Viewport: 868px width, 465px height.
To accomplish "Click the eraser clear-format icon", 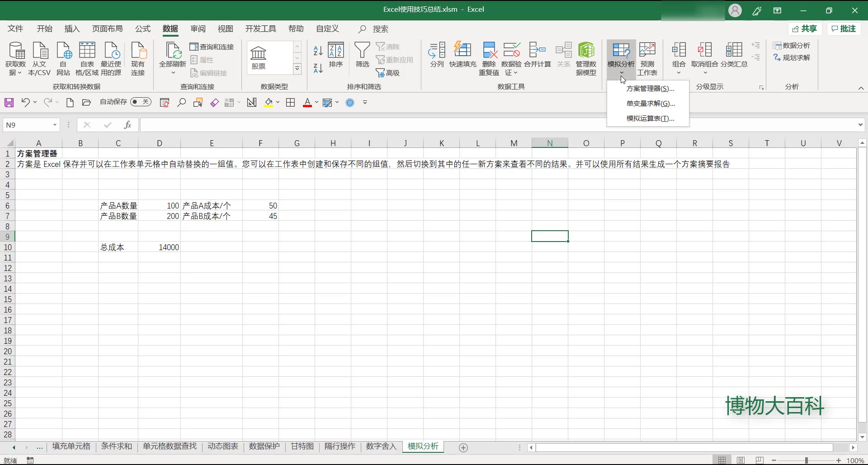I will pyautogui.click(x=214, y=103).
